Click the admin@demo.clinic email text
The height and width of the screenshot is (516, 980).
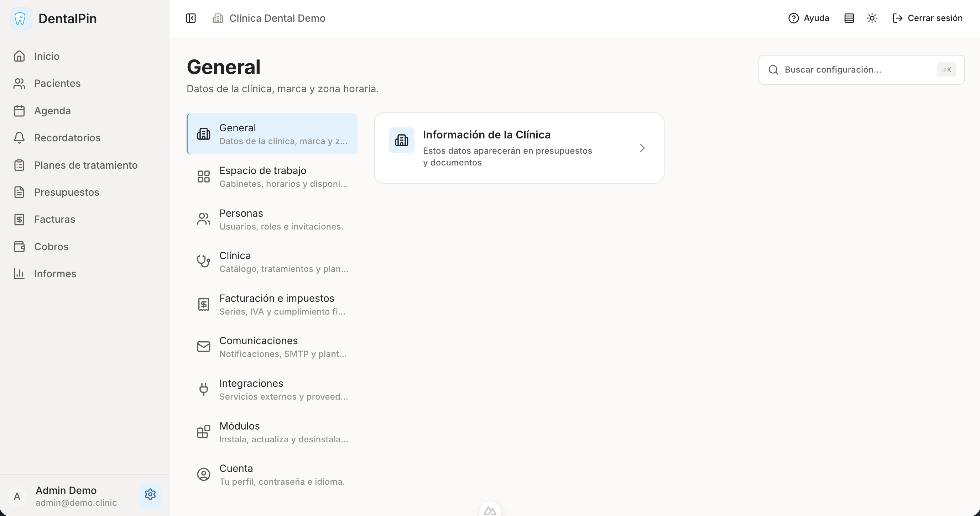pos(76,503)
